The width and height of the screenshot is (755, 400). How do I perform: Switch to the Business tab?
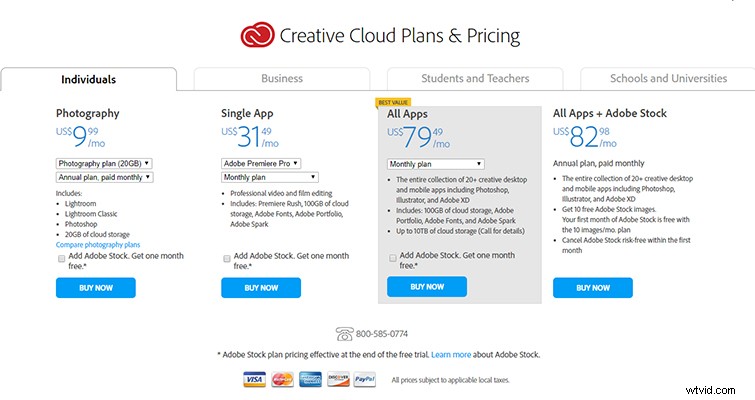pos(282,79)
